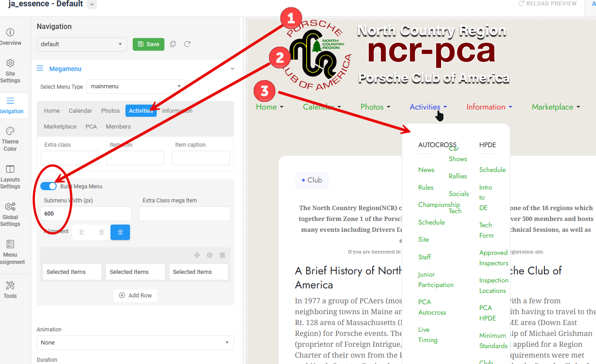Open the ja_essence - Default style dropdown

(x=92, y=4)
